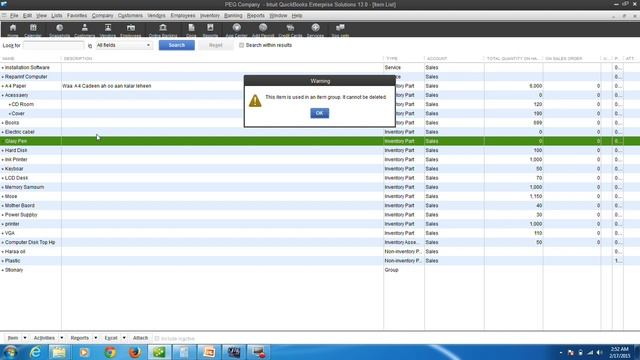The height and width of the screenshot is (360, 640).
Task: Open the bottom Reports dropdown arrow
Action: pos(96,338)
